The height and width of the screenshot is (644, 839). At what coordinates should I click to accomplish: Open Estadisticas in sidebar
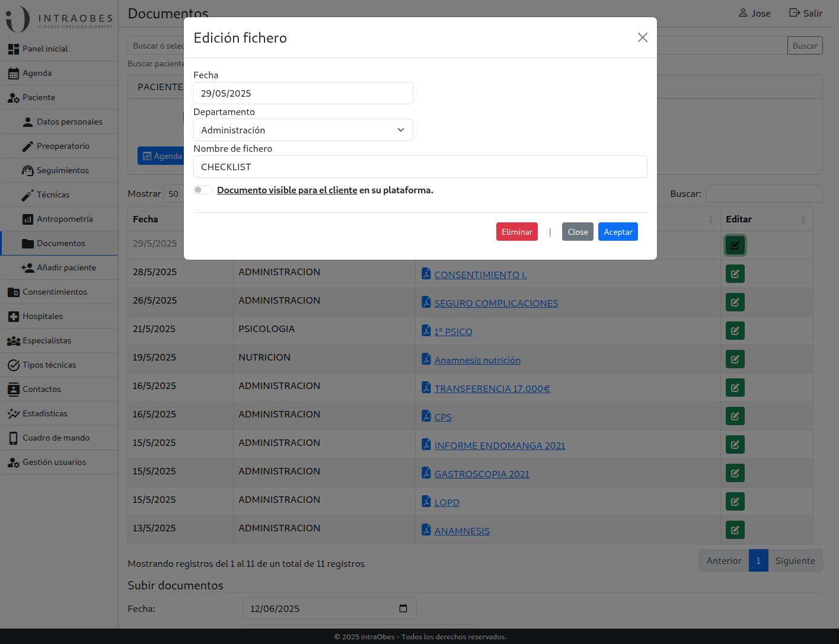click(59, 413)
